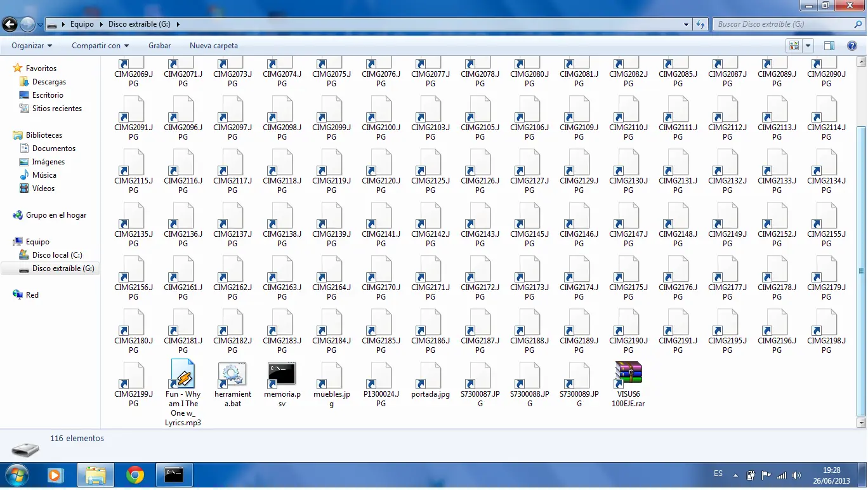
Task: Select the CIMG2141.JPG shortcut icon
Action: click(x=381, y=215)
